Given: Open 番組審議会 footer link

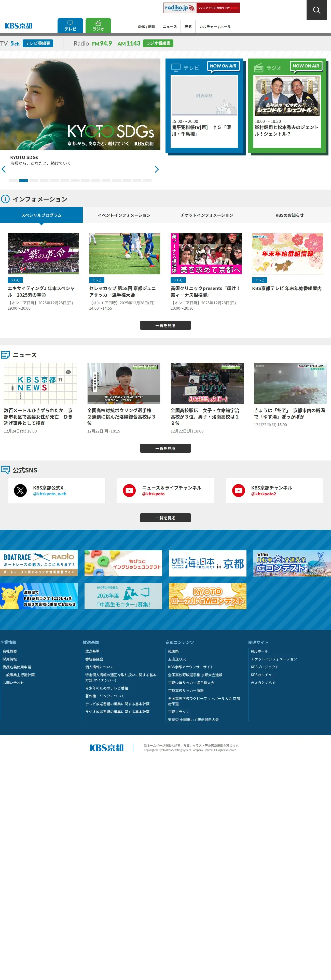Looking at the screenshot, I should pos(94,659).
